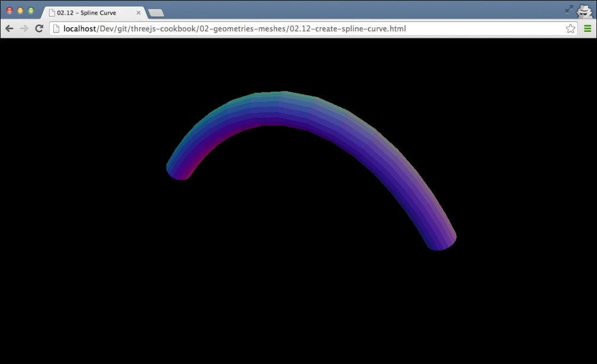
Task: Click the empty title bar area beside tabs
Action: pyautogui.click(x=362, y=9)
